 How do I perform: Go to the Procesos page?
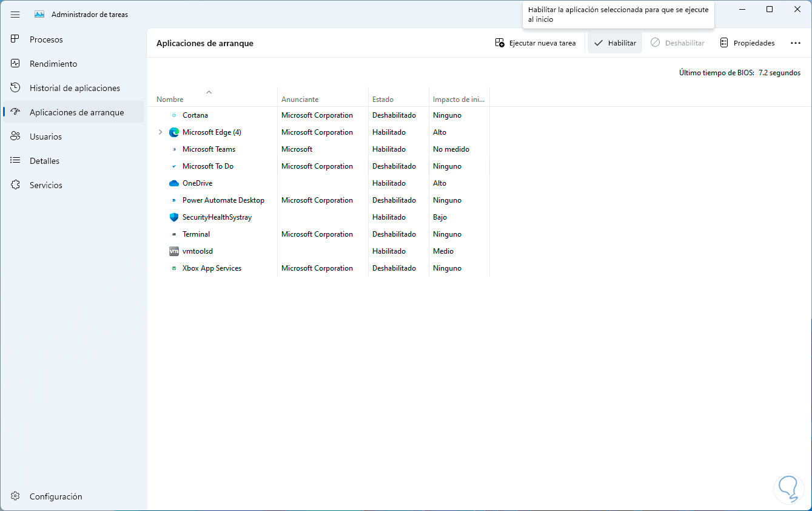click(x=73, y=39)
